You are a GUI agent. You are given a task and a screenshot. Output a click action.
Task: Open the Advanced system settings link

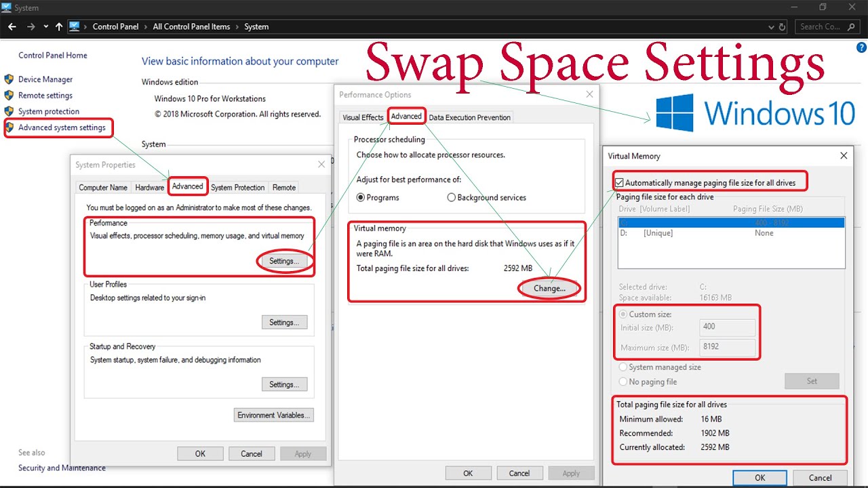click(x=62, y=127)
